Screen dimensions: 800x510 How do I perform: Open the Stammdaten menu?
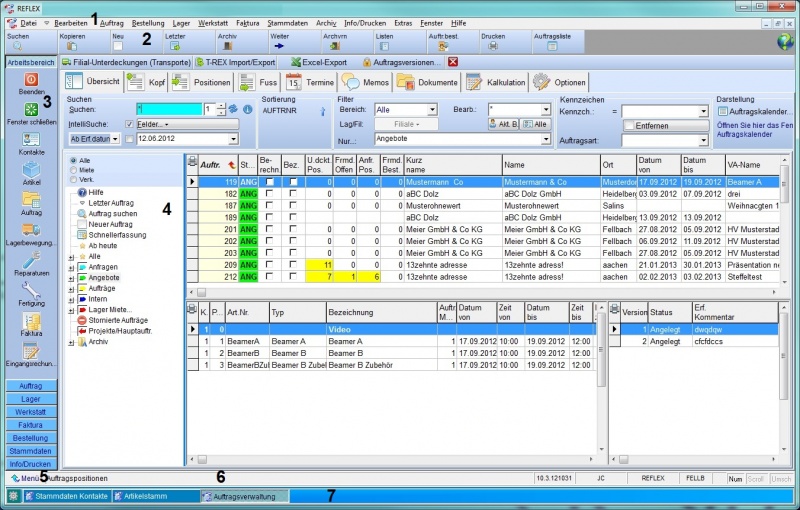(287, 23)
